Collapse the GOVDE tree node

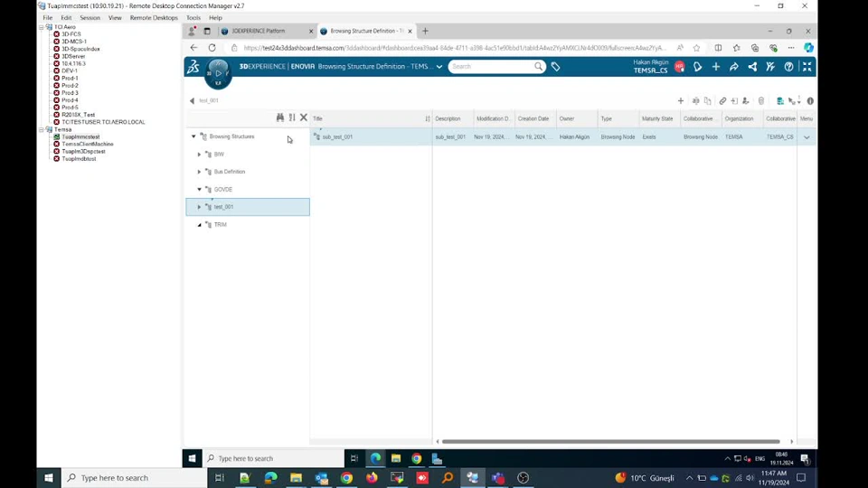click(199, 189)
